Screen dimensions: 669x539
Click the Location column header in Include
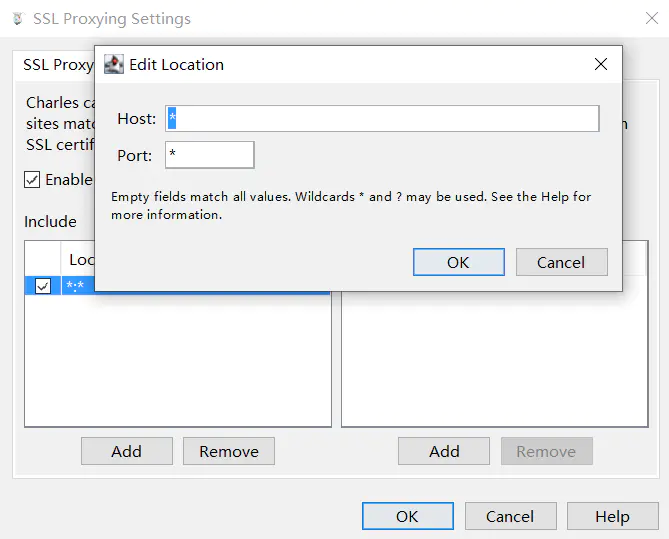pyautogui.click(x=80, y=260)
